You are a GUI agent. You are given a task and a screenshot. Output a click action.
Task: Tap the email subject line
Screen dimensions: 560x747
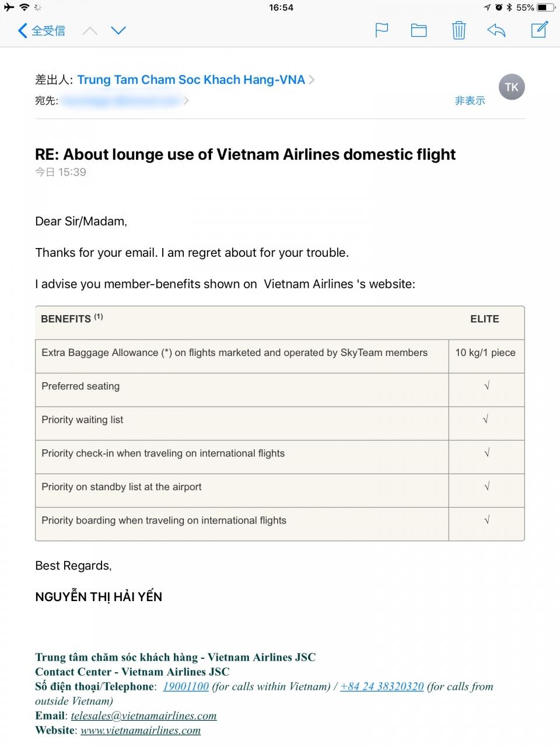245,154
